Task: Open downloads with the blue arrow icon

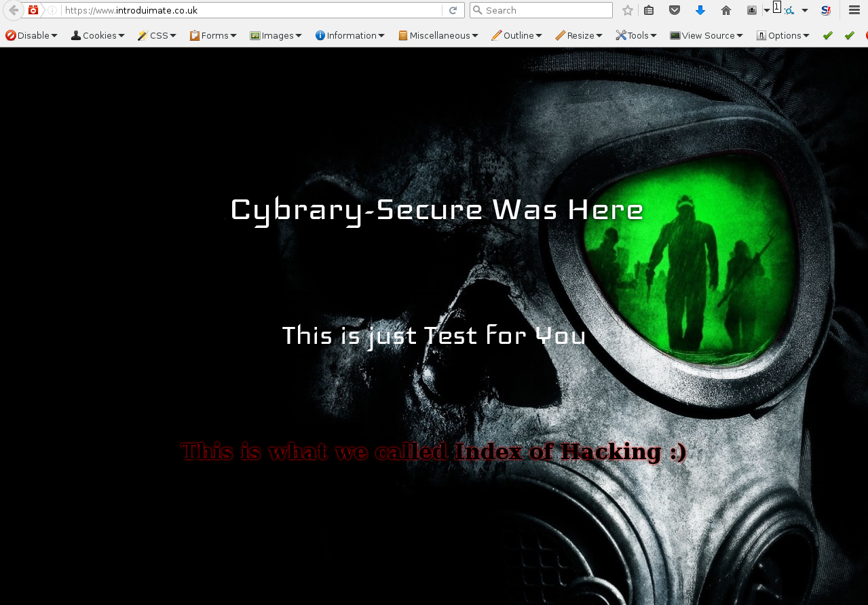Action: pos(700,10)
